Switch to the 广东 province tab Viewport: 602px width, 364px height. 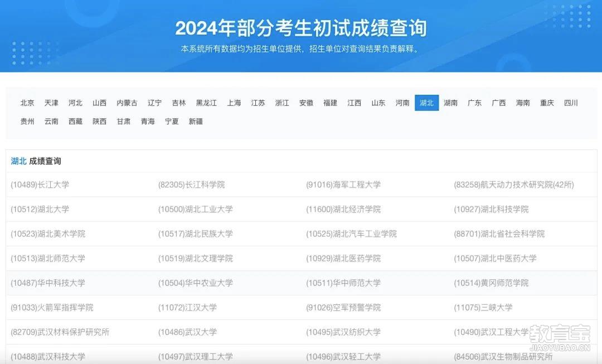pyautogui.click(x=475, y=103)
